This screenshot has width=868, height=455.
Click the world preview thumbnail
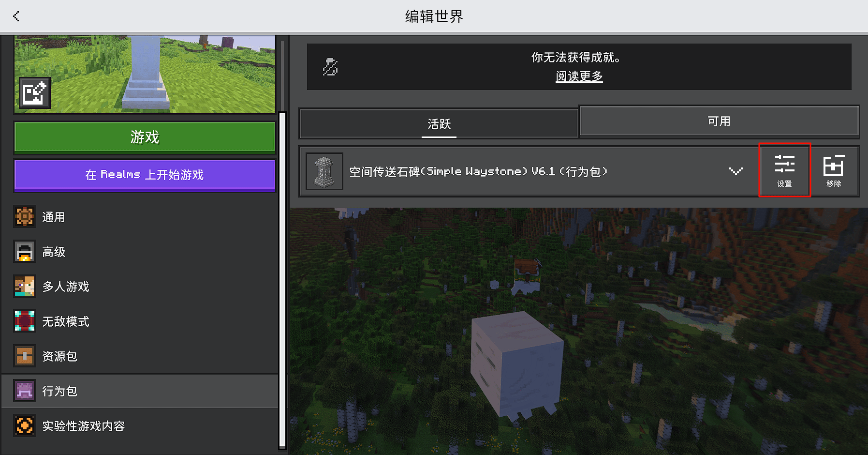tap(145, 74)
